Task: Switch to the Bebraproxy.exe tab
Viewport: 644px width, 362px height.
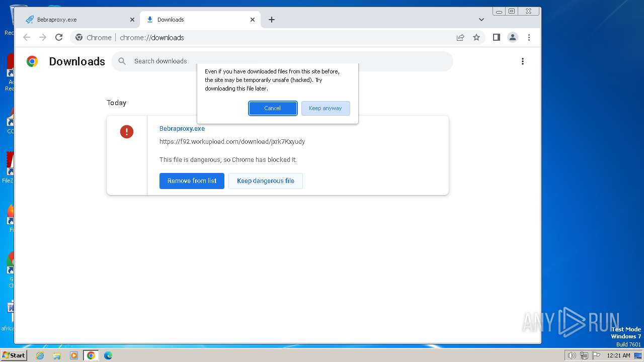Action: (79, 20)
